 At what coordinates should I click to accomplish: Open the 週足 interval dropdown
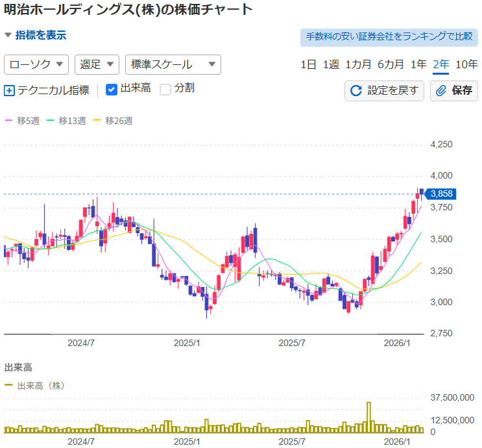click(x=97, y=64)
